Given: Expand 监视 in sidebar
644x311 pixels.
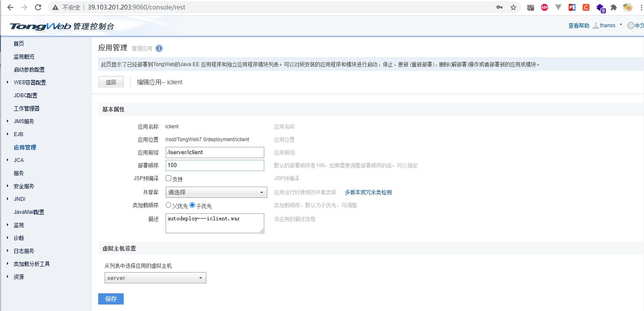Looking at the screenshot, I should pos(8,225).
